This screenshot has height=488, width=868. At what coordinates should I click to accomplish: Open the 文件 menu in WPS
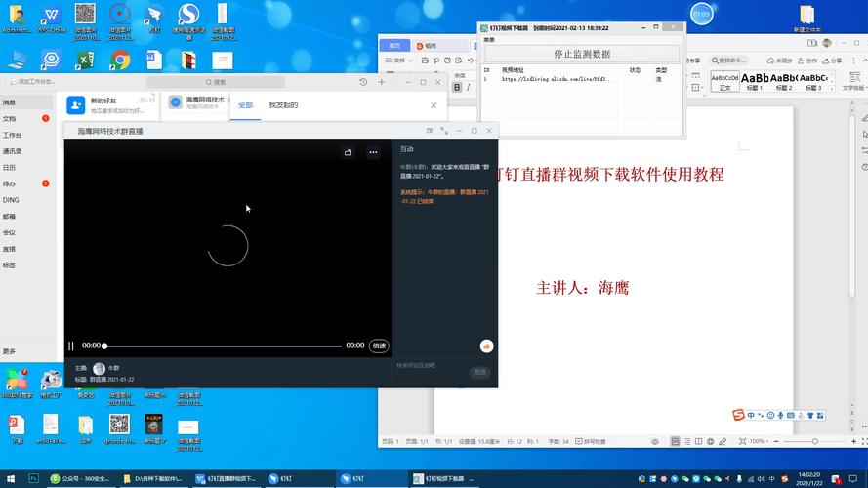pos(398,61)
